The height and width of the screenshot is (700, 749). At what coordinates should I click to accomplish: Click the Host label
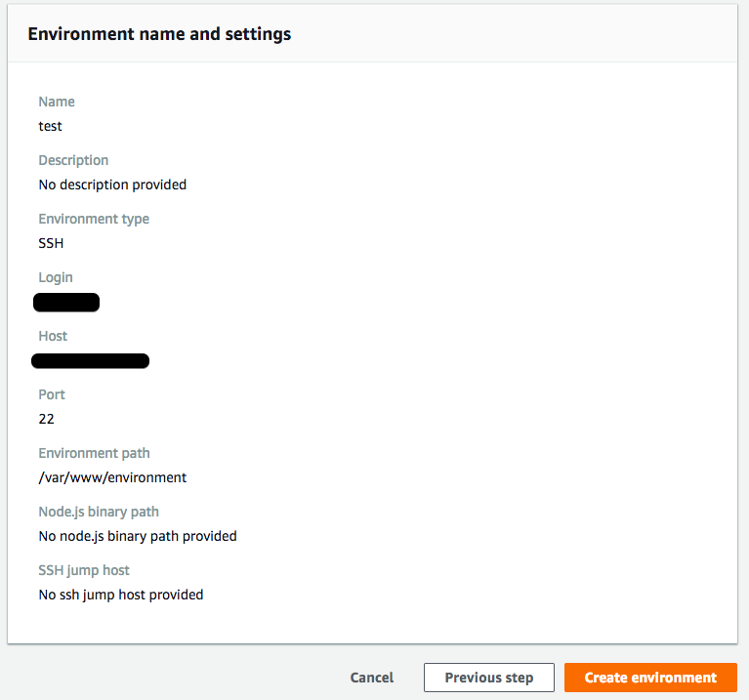click(x=53, y=336)
